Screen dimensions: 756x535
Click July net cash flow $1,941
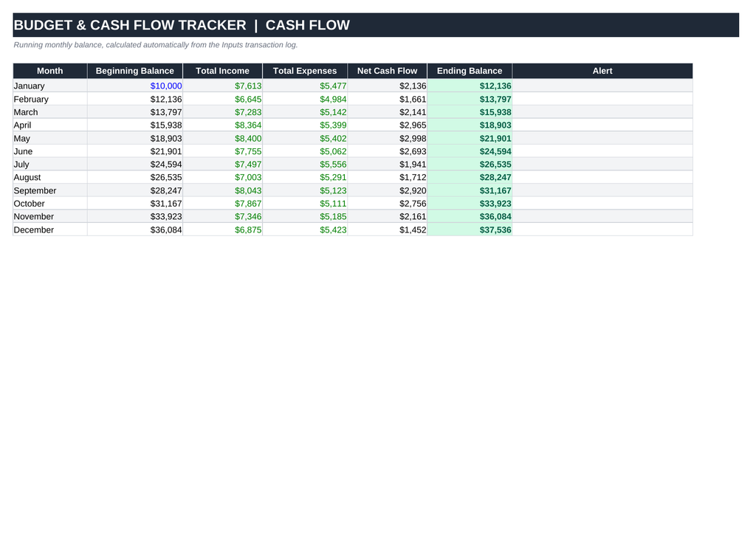tap(387, 165)
